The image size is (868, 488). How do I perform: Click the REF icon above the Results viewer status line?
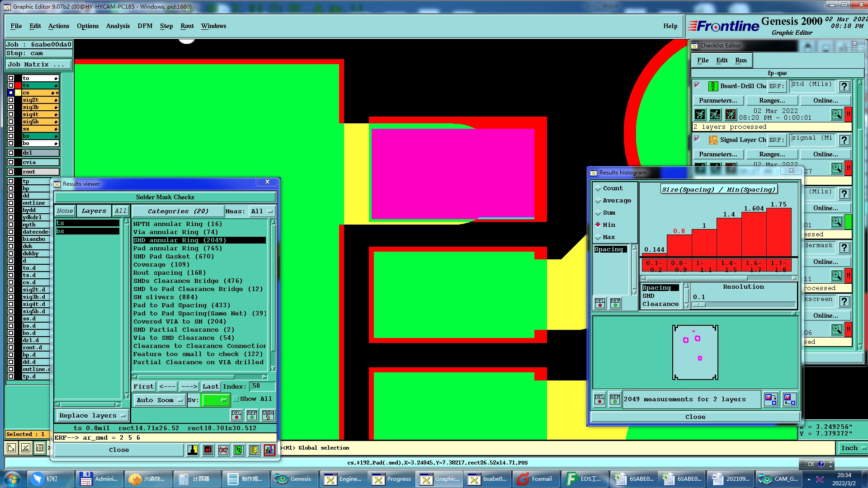click(x=252, y=415)
